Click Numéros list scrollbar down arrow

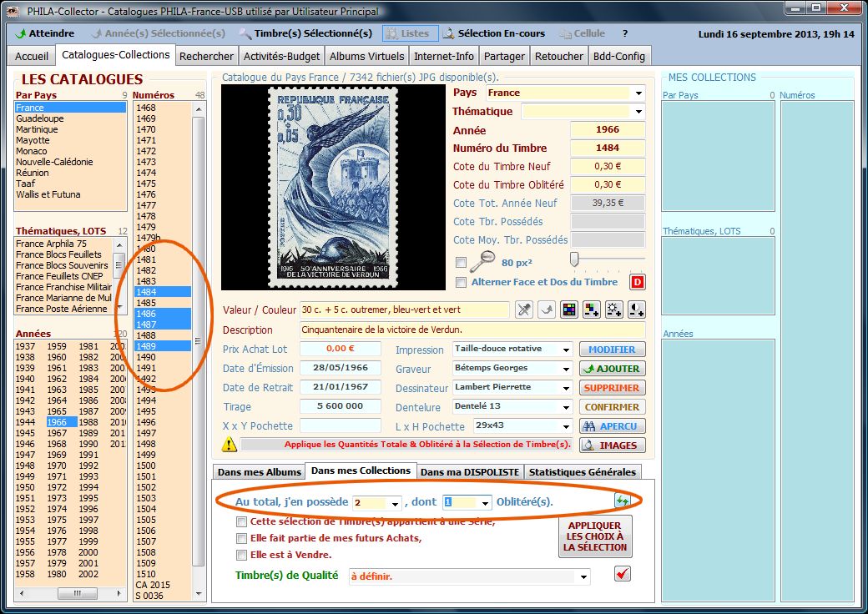(198, 595)
